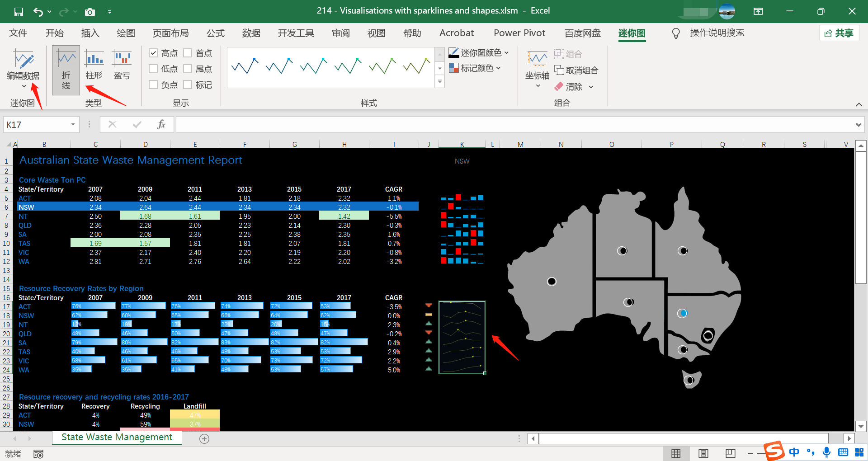Click the zoom out minus button
The image size is (868, 461).
pyautogui.click(x=750, y=453)
